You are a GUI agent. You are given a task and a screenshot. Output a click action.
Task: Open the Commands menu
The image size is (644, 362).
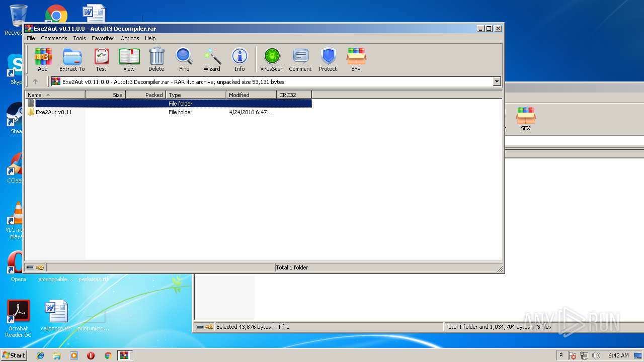(x=54, y=38)
